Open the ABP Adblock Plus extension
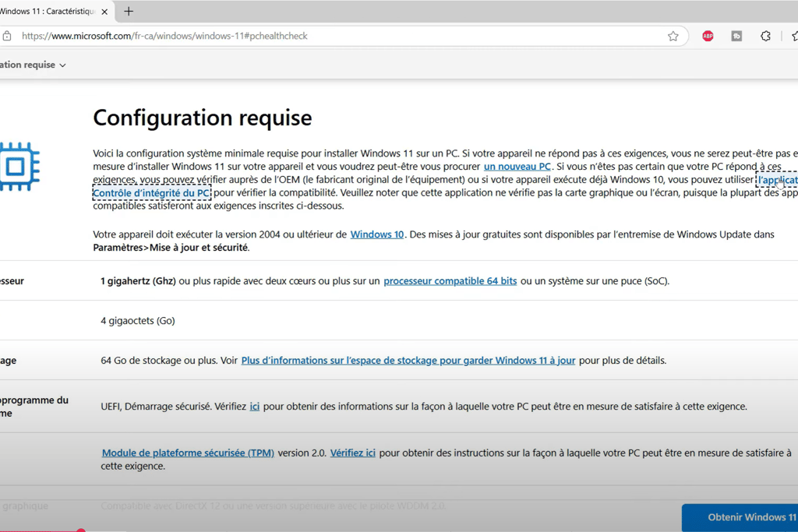Image resolution: width=798 pixels, height=532 pixels. tap(708, 36)
